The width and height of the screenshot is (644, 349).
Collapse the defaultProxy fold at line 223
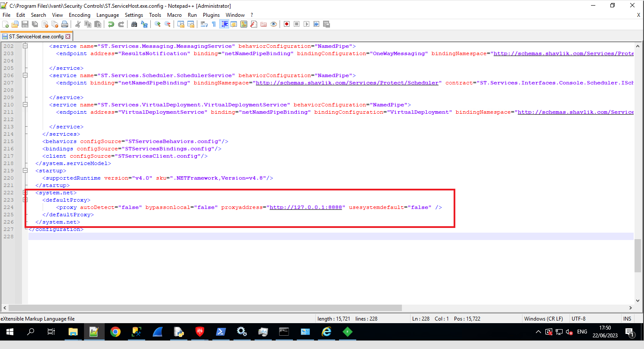tap(25, 200)
